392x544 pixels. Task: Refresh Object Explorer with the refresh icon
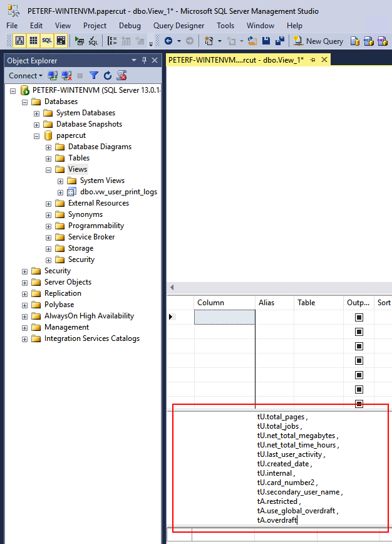pos(108,75)
